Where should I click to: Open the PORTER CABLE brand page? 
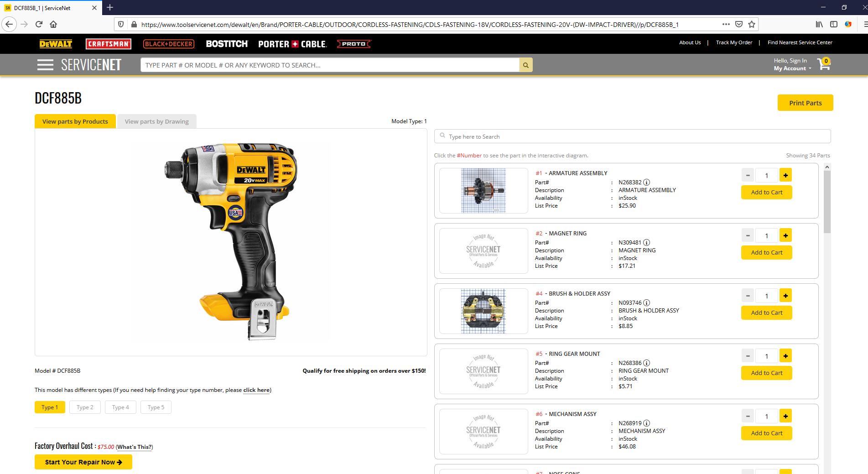click(x=292, y=44)
